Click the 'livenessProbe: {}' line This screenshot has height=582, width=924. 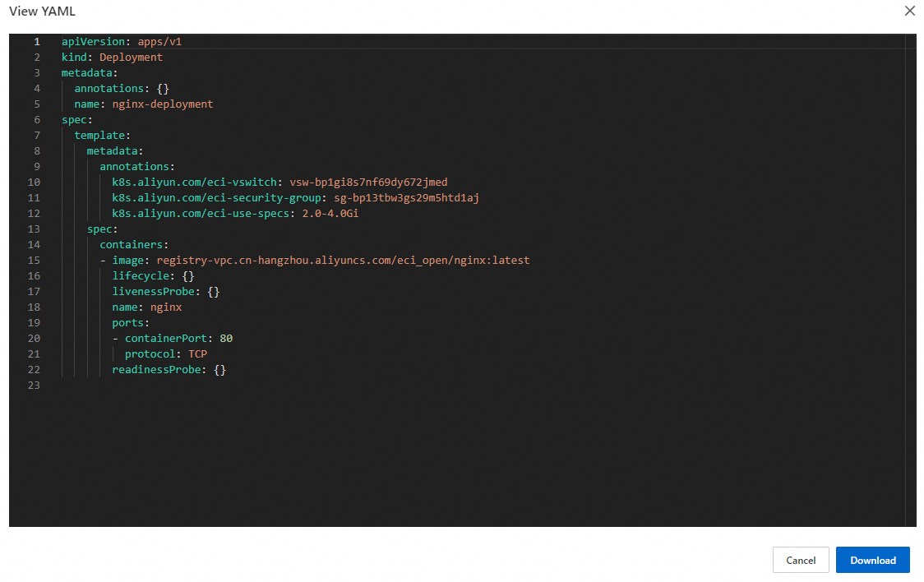(165, 291)
